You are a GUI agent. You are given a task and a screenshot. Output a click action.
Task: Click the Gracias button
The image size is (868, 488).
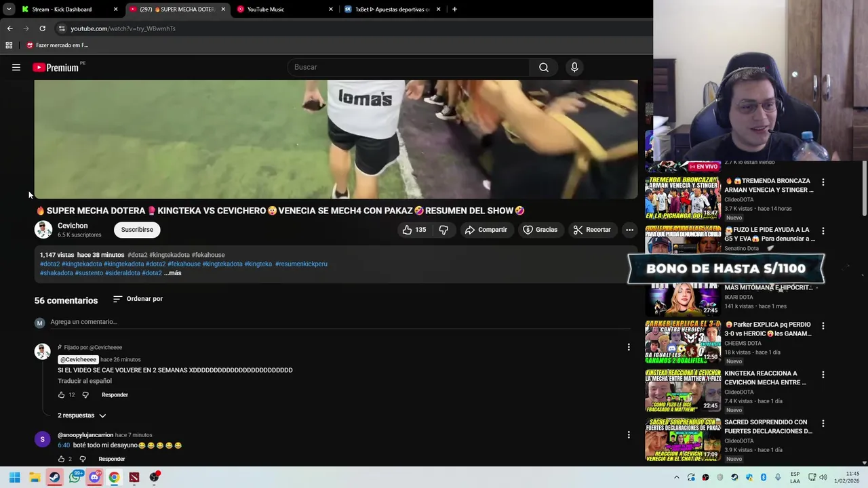(x=540, y=230)
